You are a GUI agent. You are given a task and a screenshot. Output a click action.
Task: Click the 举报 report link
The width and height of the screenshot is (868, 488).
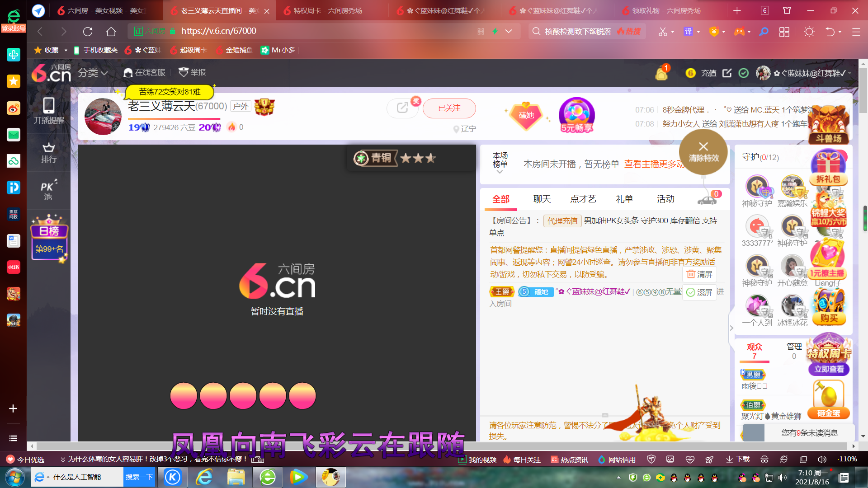pos(192,72)
